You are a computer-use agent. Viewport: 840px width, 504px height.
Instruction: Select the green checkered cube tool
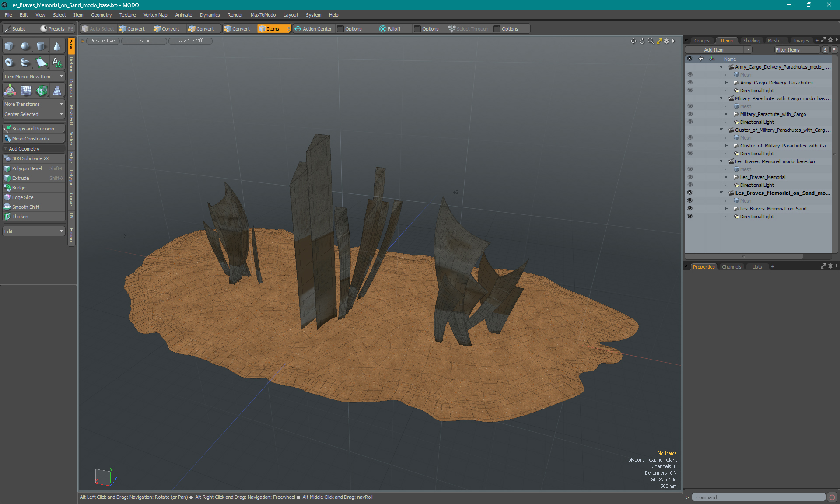(x=42, y=91)
